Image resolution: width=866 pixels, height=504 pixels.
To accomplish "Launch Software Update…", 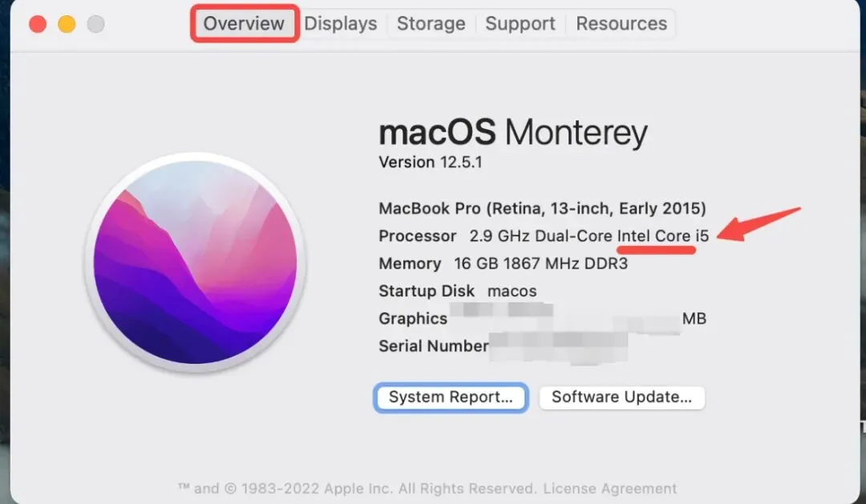I will (x=622, y=397).
